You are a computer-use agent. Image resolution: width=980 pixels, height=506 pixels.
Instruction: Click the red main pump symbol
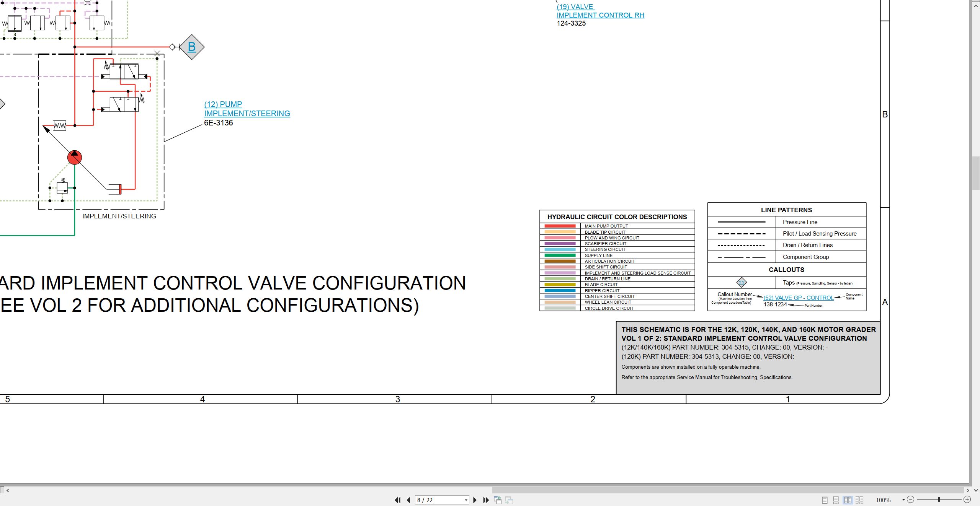[x=75, y=157]
